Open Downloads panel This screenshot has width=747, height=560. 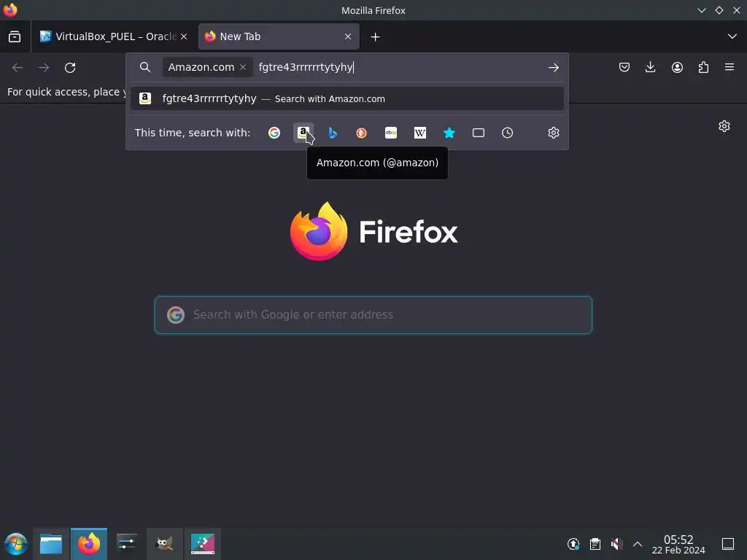pos(650,67)
